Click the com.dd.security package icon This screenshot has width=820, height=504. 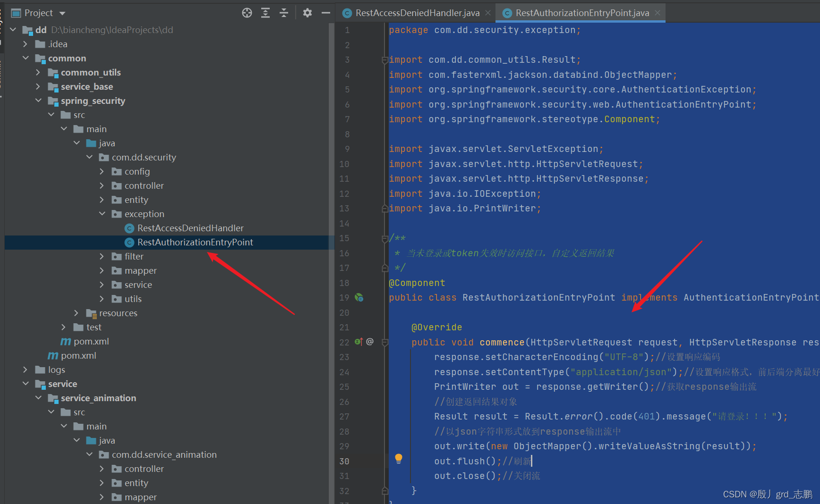click(x=104, y=157)
